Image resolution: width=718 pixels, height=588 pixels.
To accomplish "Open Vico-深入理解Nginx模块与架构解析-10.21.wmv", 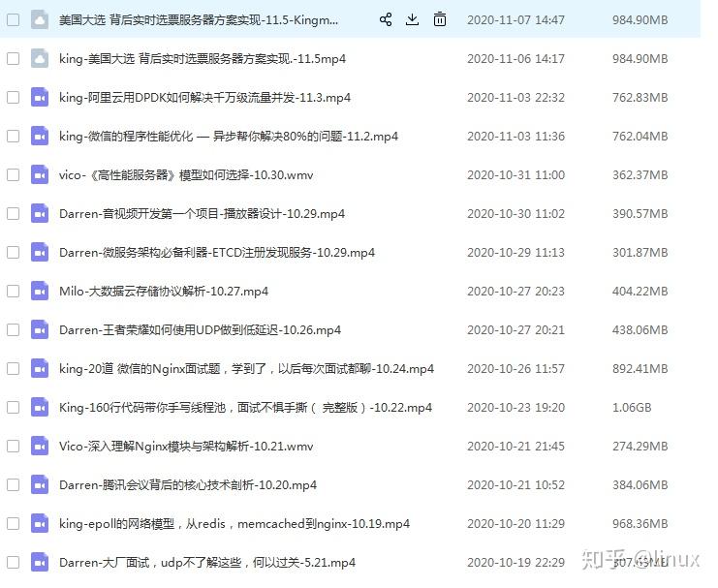I will (186, 447).
